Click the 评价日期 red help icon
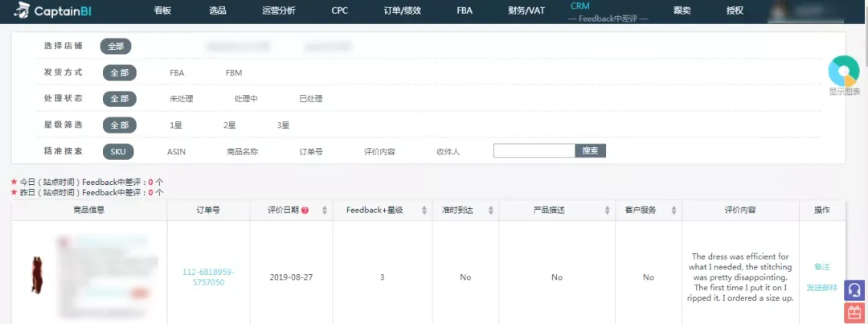The width and height of the screenshot is (868, 324). pos(305,211)
